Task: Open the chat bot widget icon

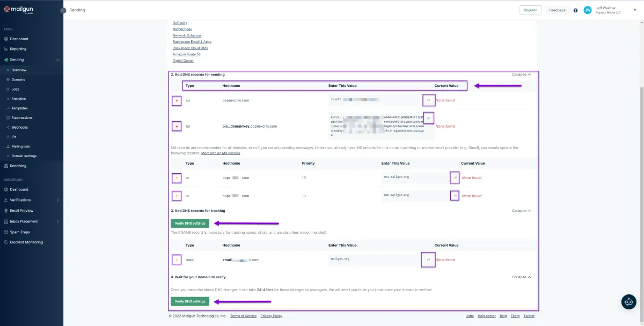Action: click(x=629, y=302)
